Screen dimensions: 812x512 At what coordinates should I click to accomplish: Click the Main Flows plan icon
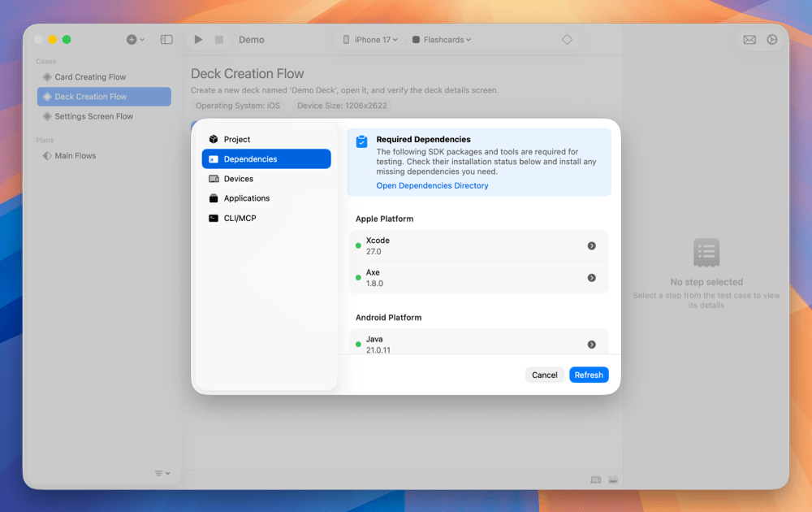pos(47,155)
